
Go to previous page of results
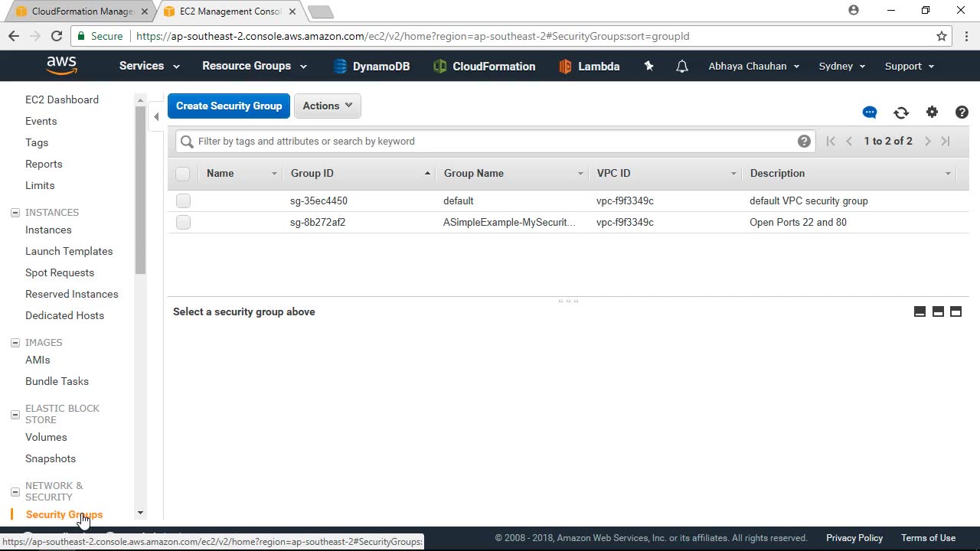(849, 141)
